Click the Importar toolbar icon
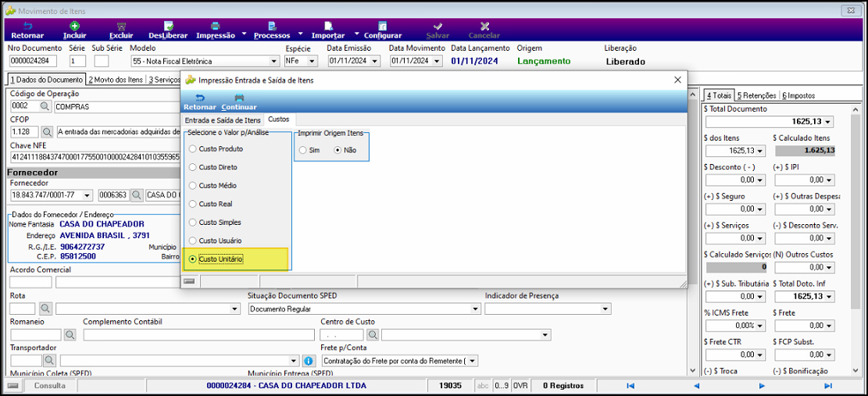868x396 pixels. (328, 26)
